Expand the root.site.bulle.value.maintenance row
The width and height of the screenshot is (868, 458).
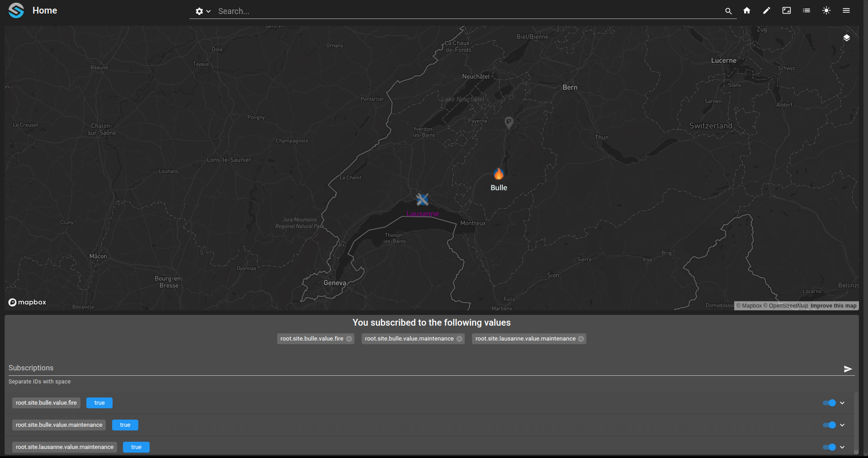click(842, 425)
